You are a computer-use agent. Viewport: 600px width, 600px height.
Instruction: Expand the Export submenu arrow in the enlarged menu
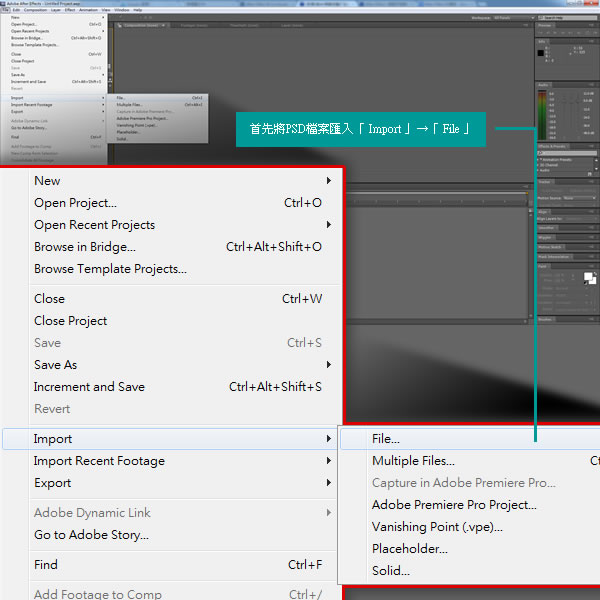pyautogui.click(x=329, y=483)
